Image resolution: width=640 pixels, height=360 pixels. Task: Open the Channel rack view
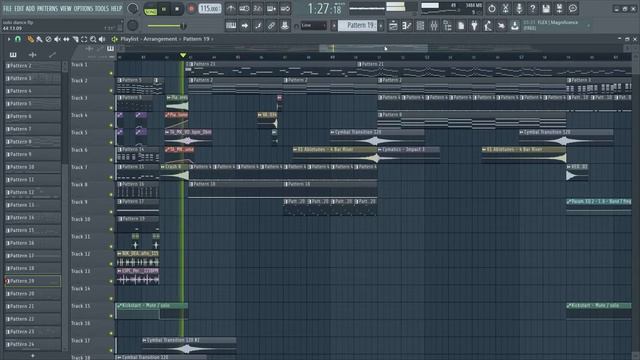pos(420,26)
